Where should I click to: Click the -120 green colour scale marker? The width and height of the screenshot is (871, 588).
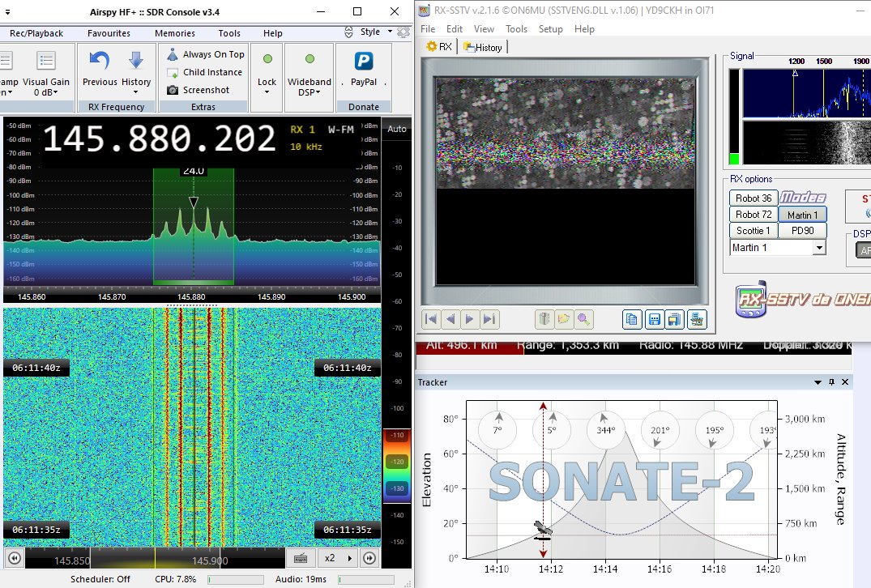click(x=397, y=462)
